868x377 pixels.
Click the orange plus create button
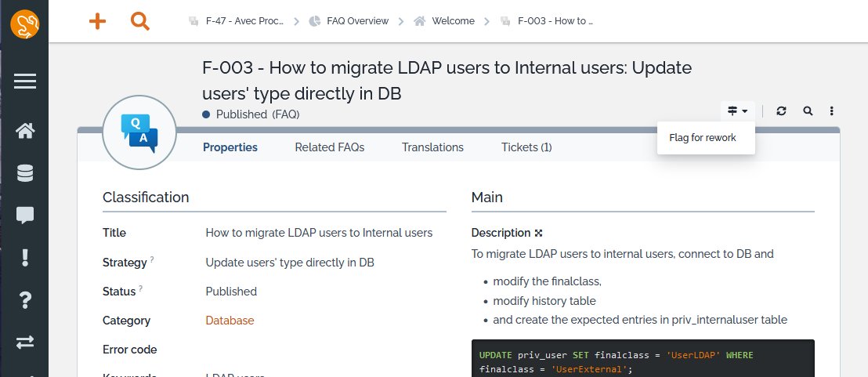pyautogui.click(x=97, y=21)
